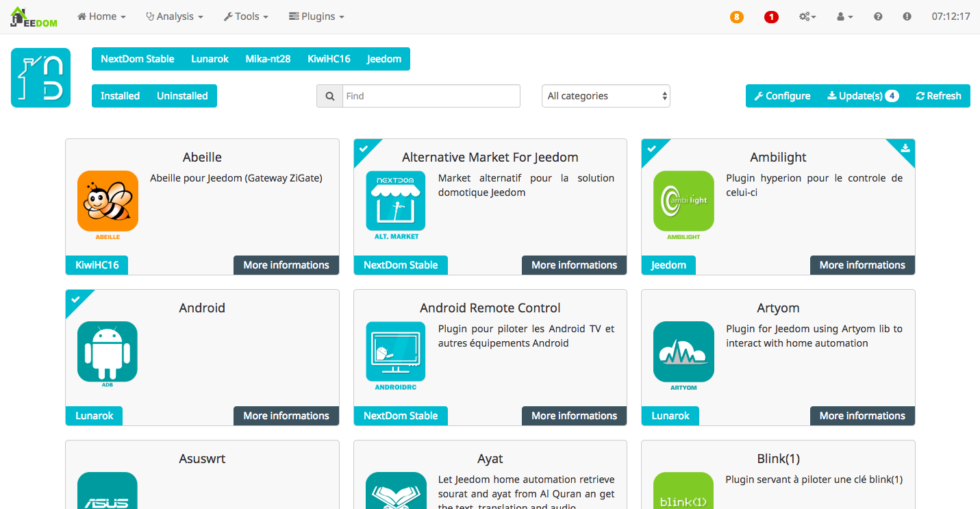This screenshot has width=980, height=509.
Task: Click the Android ADB plugin icon
Action: 108,351
